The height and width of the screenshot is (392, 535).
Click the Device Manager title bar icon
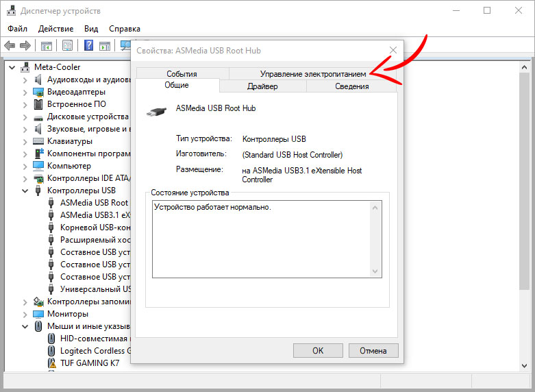click(11, 10)
